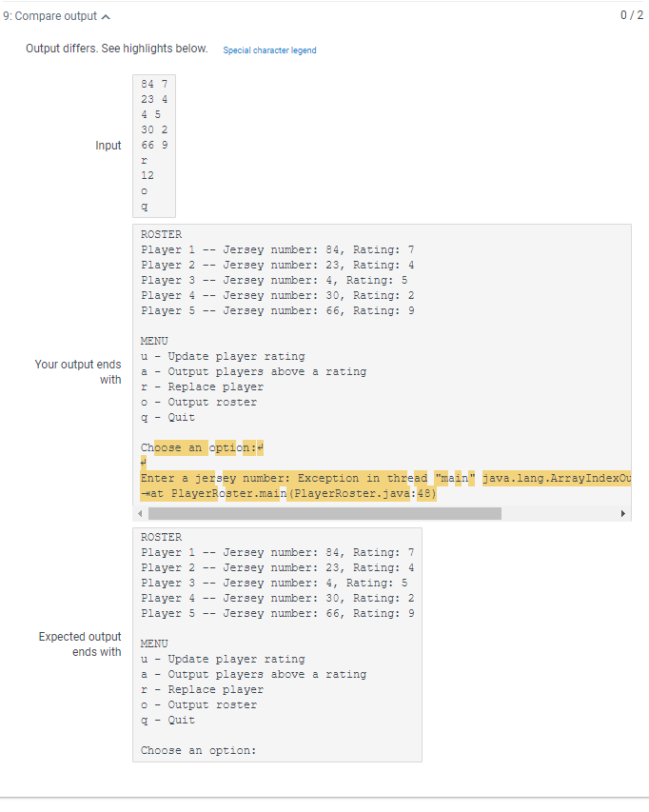Click the horizontal scrollbar left arrow
The image size is (649, 812).
point(140,513)
